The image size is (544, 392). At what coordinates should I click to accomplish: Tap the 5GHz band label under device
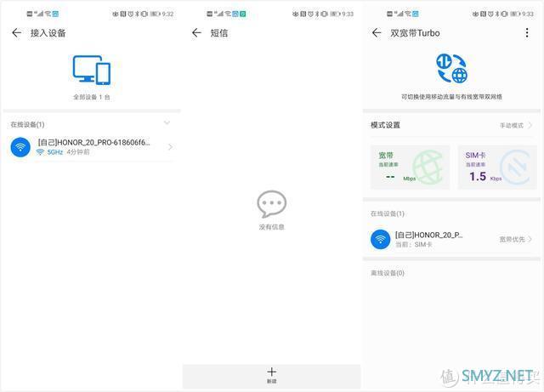tap(54, 152)
